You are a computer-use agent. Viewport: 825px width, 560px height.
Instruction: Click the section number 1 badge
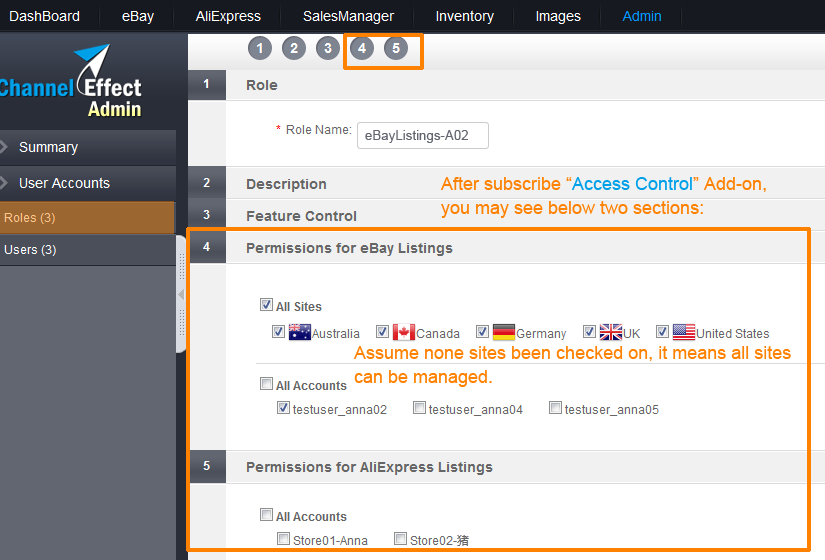pos(207,85)
